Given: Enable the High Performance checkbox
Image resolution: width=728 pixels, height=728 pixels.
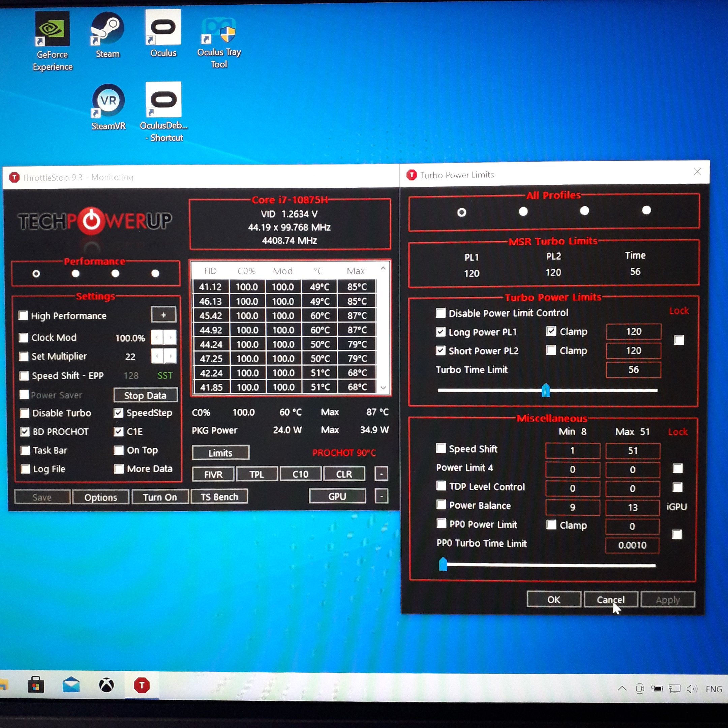Looking at the screenshot, I should coord(23,315).
